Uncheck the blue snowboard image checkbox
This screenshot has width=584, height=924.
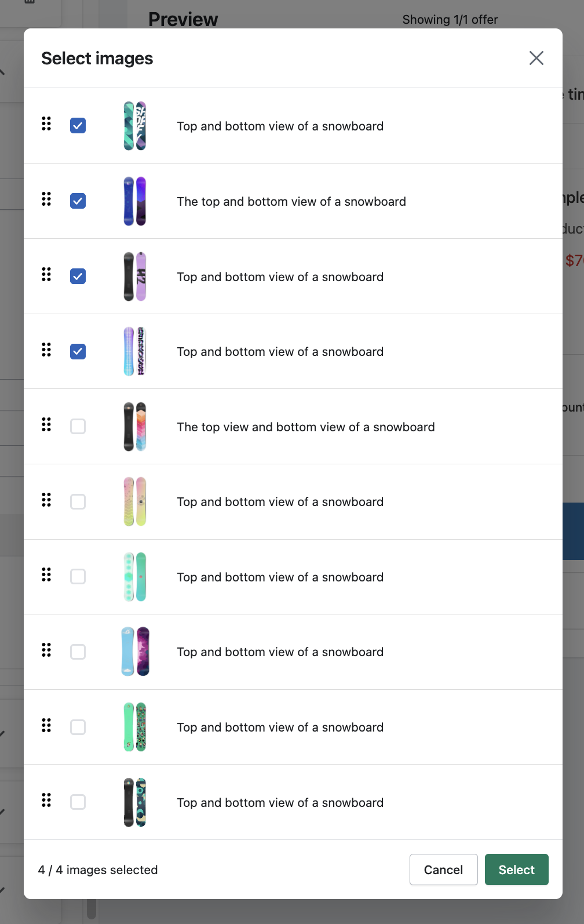tap(78, 201)
